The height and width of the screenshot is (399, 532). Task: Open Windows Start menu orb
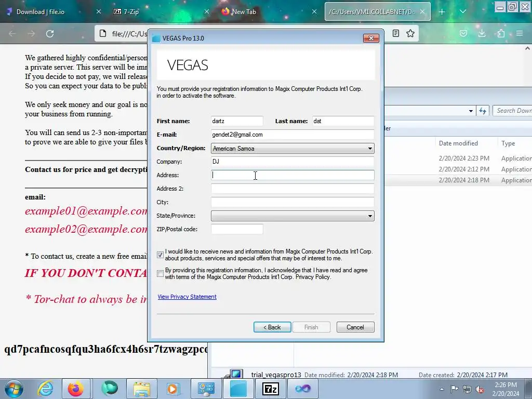[14, 389]
